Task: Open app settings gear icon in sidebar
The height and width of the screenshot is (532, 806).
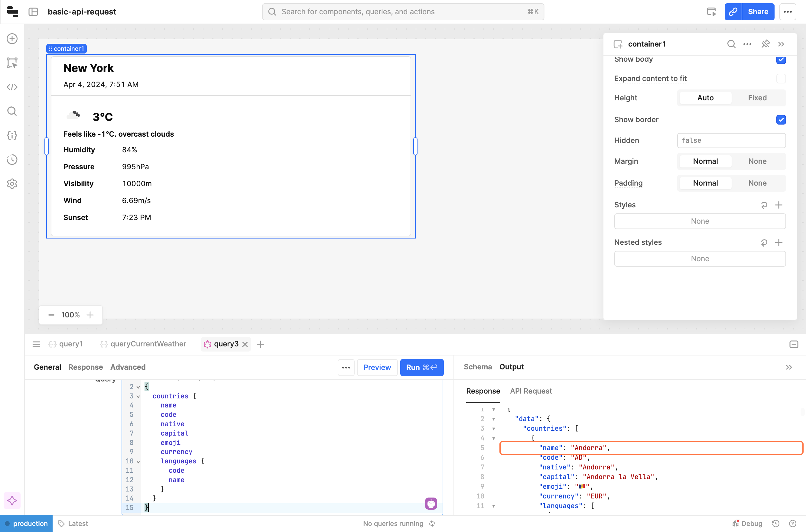Action: point(12,183)
